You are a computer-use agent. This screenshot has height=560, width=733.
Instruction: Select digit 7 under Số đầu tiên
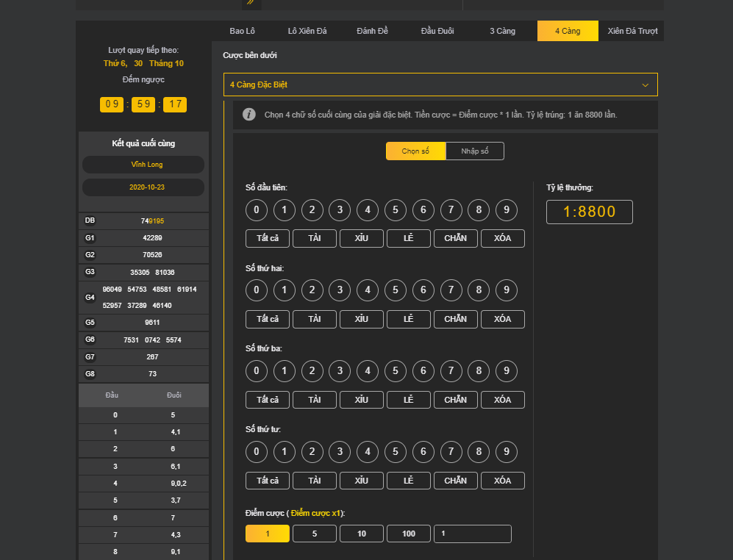451,210
